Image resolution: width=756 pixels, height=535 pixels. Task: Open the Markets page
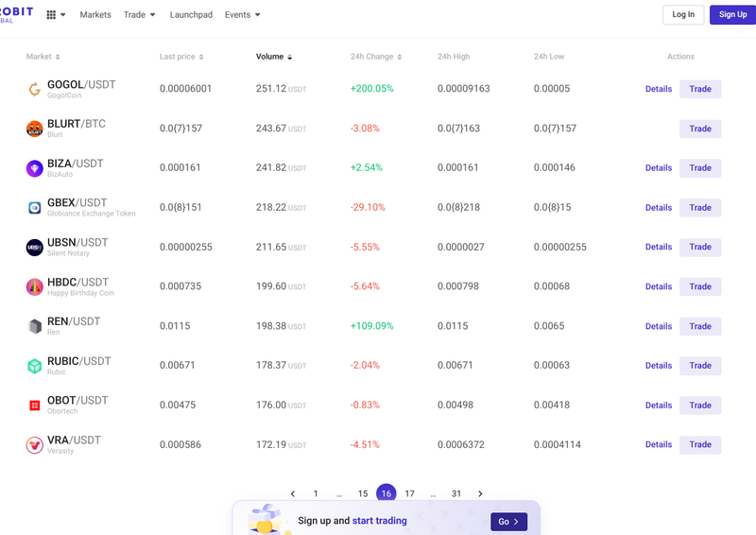coord(95,15)
